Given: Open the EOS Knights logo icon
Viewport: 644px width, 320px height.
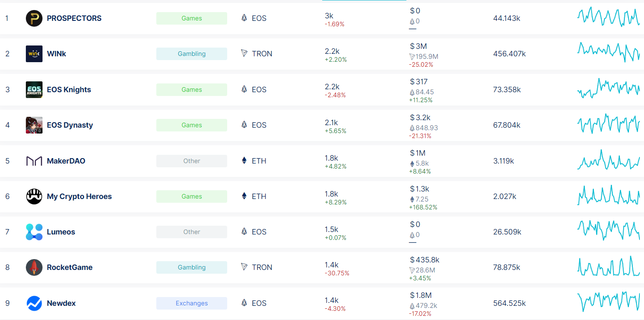Looking at the screenshot, I should click(34, 90).
